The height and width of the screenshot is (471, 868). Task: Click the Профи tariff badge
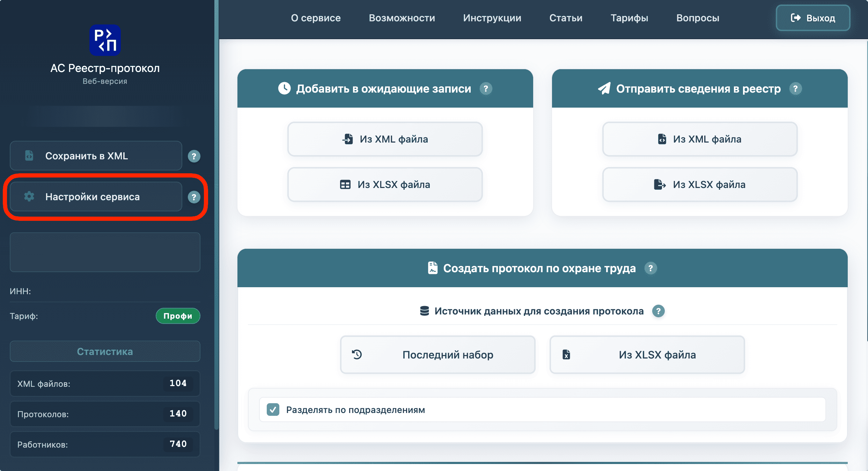(x=178, y=316)
